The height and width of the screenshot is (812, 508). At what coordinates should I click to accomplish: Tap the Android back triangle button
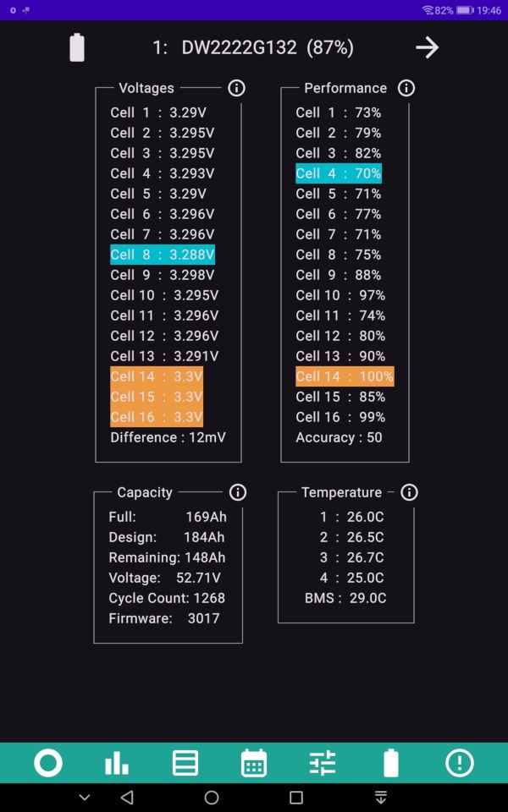[x=127, y=798]
